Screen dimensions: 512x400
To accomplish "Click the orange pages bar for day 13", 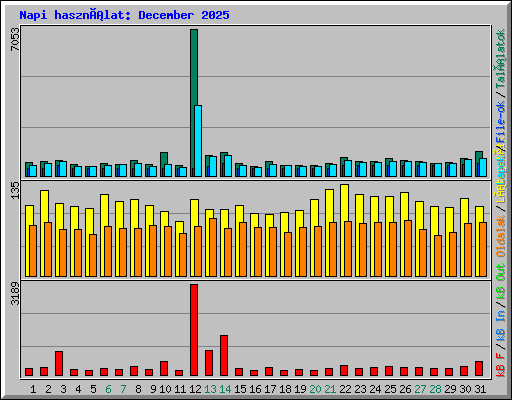I will (x=213, y=247).
